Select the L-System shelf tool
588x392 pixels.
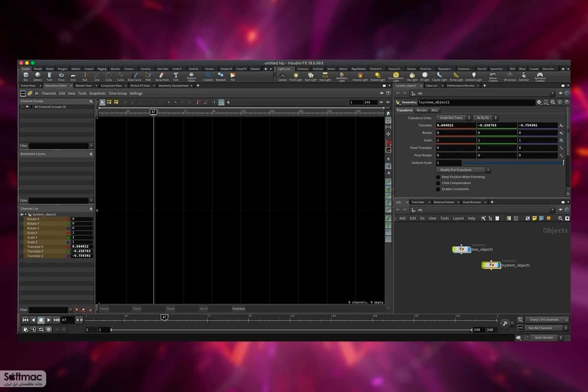(208, 76)
